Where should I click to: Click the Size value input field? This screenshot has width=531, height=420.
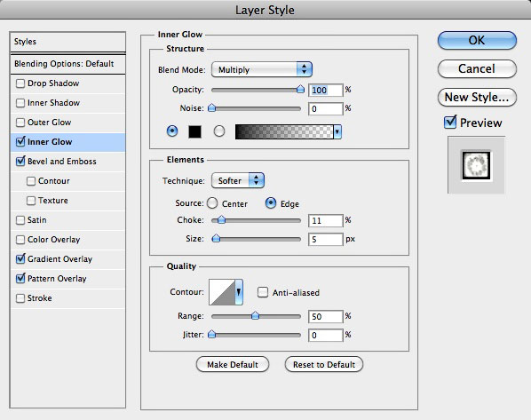(326, 240)
